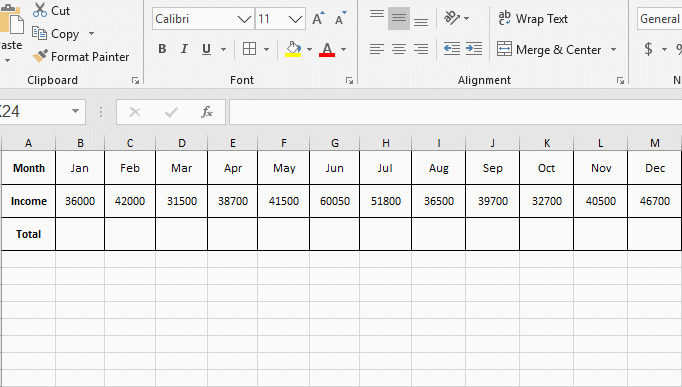Toggle Italic formatting
Image resolution: width=682 pixels, height=387 pixels.
click(184, 49)
